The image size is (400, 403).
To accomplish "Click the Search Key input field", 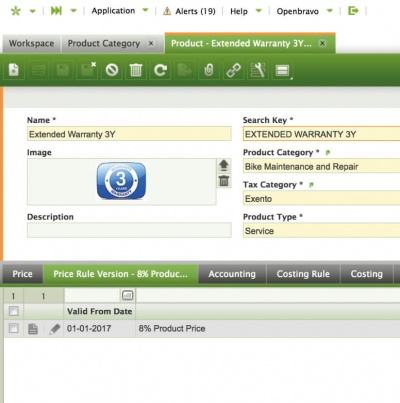I will 321,134.
